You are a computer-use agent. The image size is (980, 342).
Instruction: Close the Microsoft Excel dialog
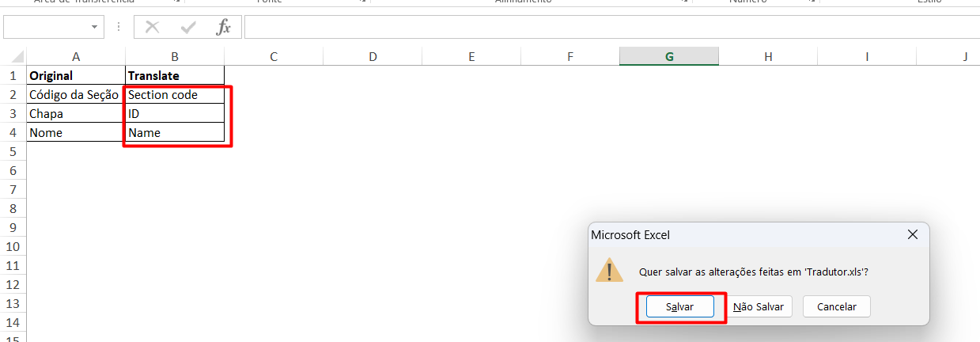tap(912, 234)
